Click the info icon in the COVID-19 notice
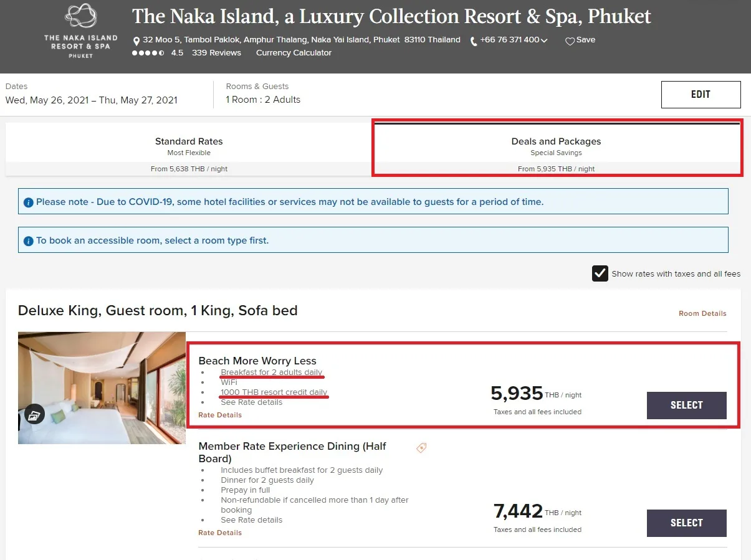 point(28,202)
